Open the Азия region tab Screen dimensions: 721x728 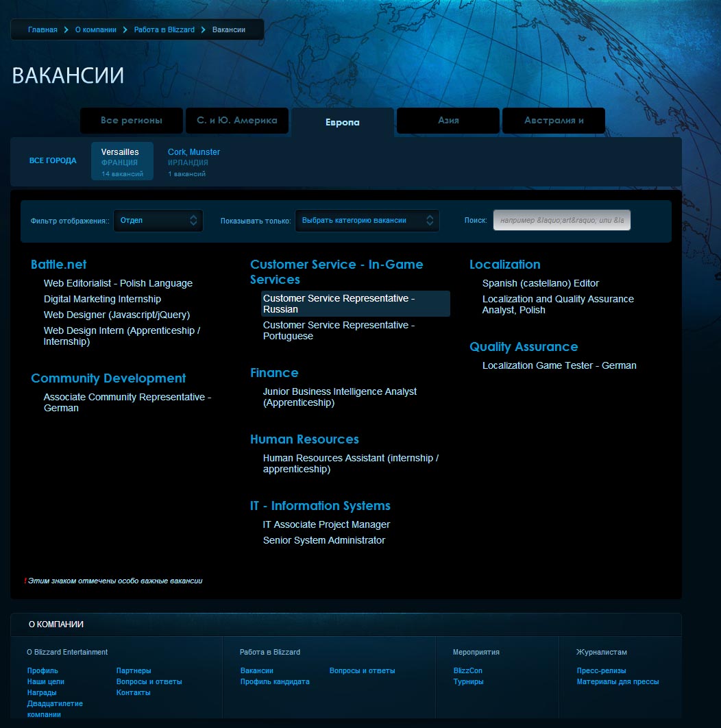click(448, 121)
